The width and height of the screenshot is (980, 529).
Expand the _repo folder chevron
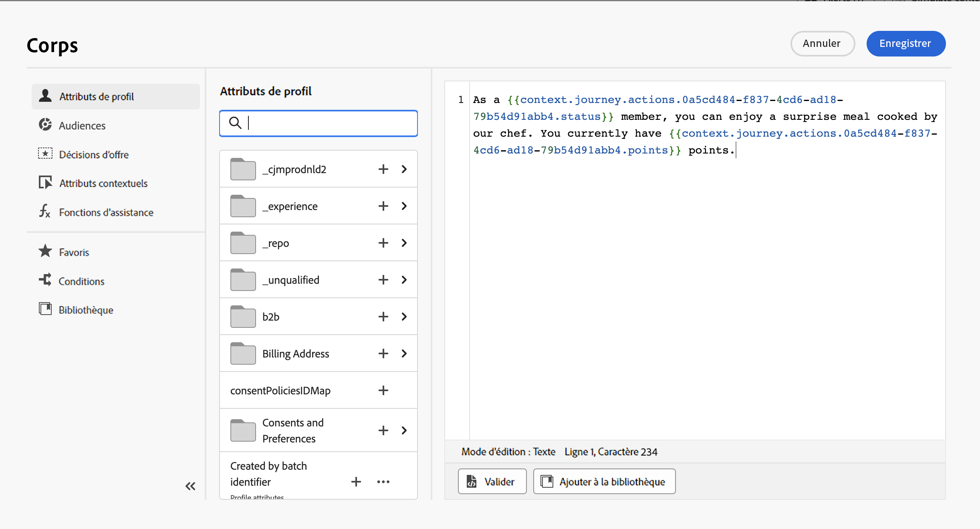point(404,243)
